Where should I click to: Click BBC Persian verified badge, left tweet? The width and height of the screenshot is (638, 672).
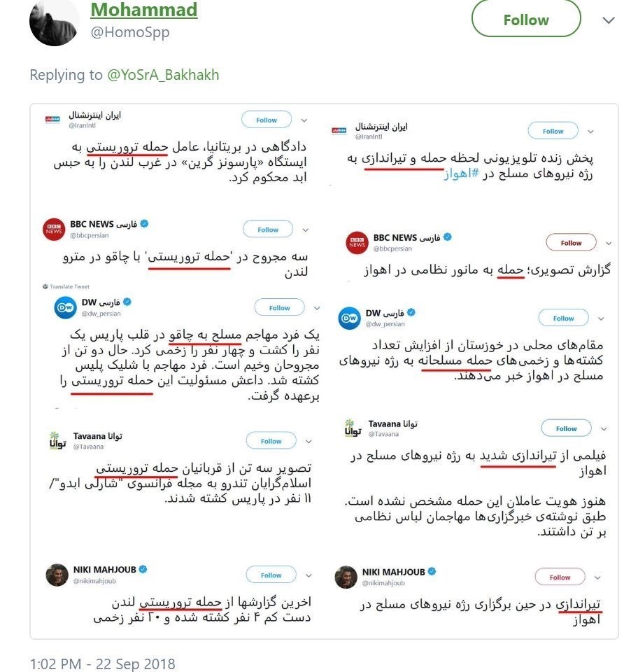click(x=145, y=224)
